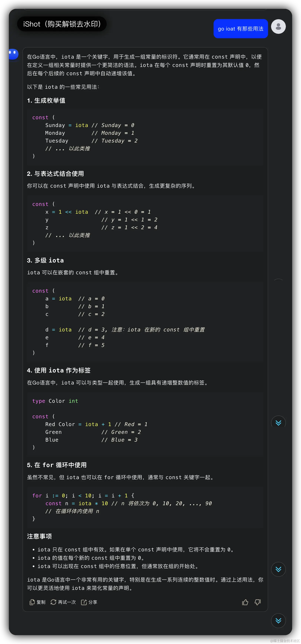Click the for loop code block
Viewport: 301px width, 644px height.
[145, 507]
